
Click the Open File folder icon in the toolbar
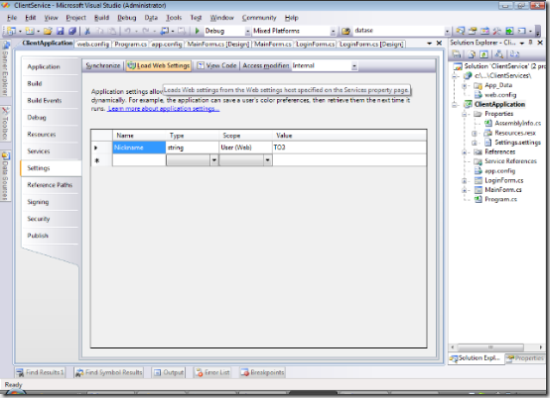48,31
